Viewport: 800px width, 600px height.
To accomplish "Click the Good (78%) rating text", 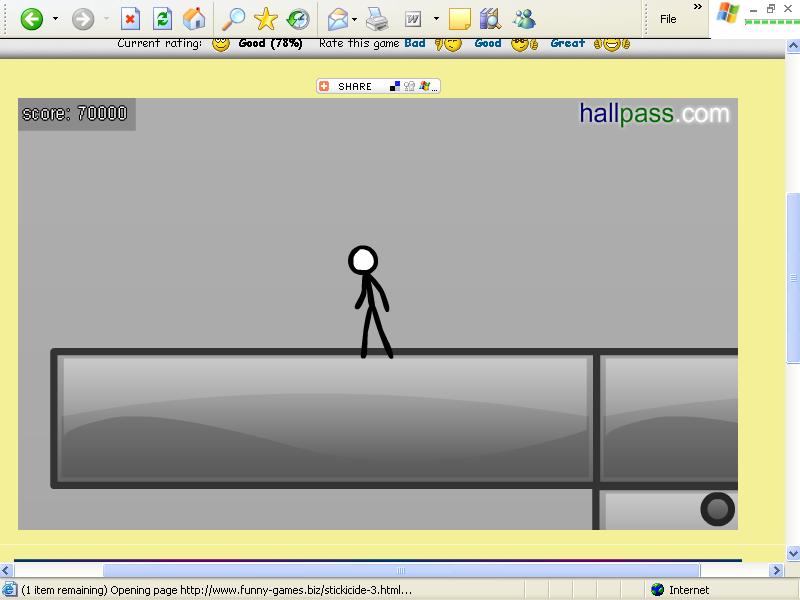I will [270, 44].
